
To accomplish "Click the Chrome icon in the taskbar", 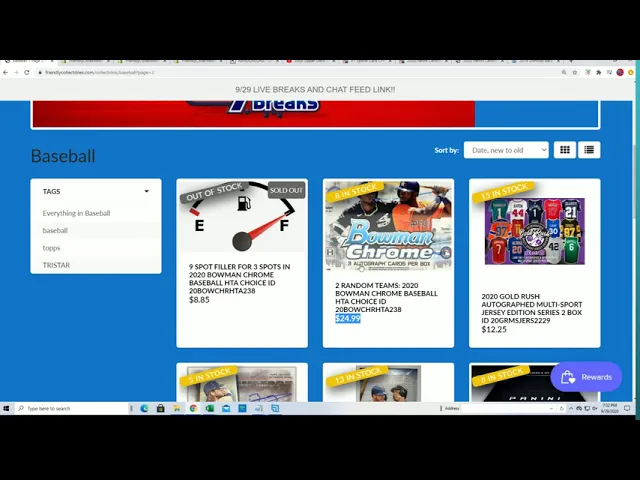I will point(193,408).
